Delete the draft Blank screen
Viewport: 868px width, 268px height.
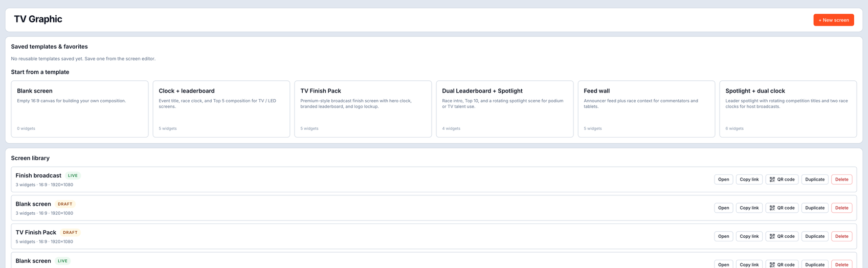click(x=841, y=208)
